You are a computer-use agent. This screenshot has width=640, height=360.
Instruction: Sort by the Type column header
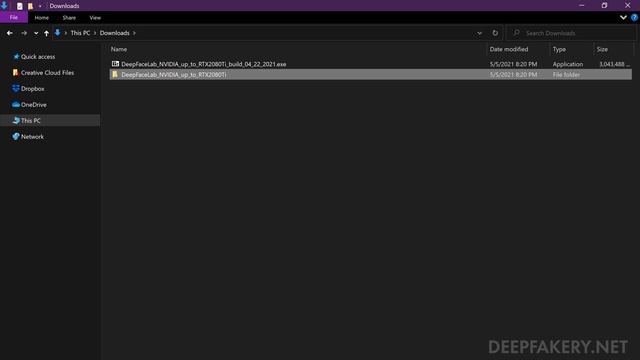[x=559, y=49]
